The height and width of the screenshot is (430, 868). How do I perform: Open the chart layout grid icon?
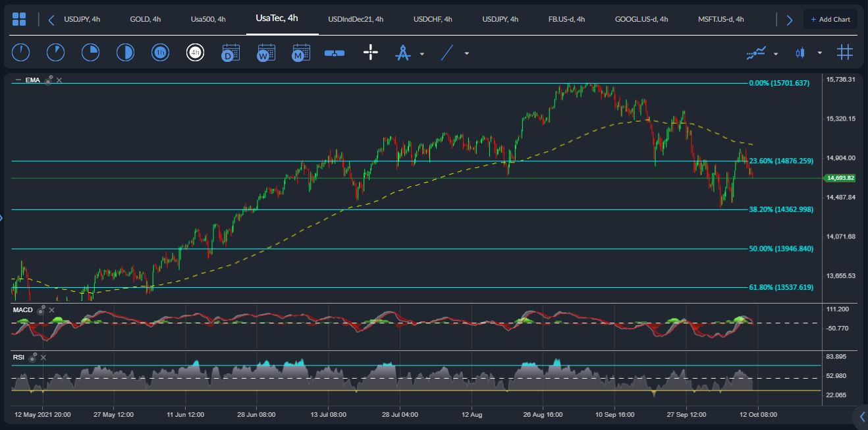pos(19,19)
